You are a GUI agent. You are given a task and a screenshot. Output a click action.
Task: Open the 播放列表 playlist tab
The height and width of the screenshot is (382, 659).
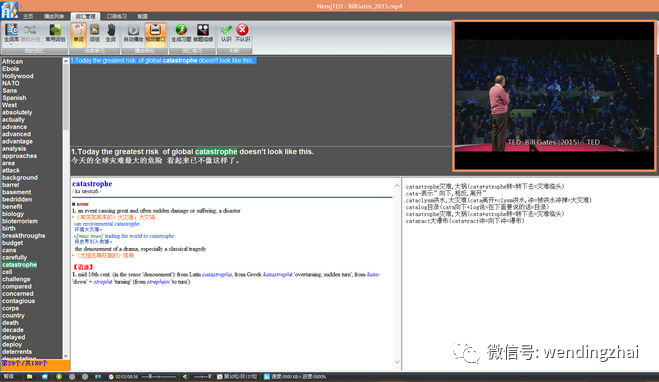[x=54, y=16]
